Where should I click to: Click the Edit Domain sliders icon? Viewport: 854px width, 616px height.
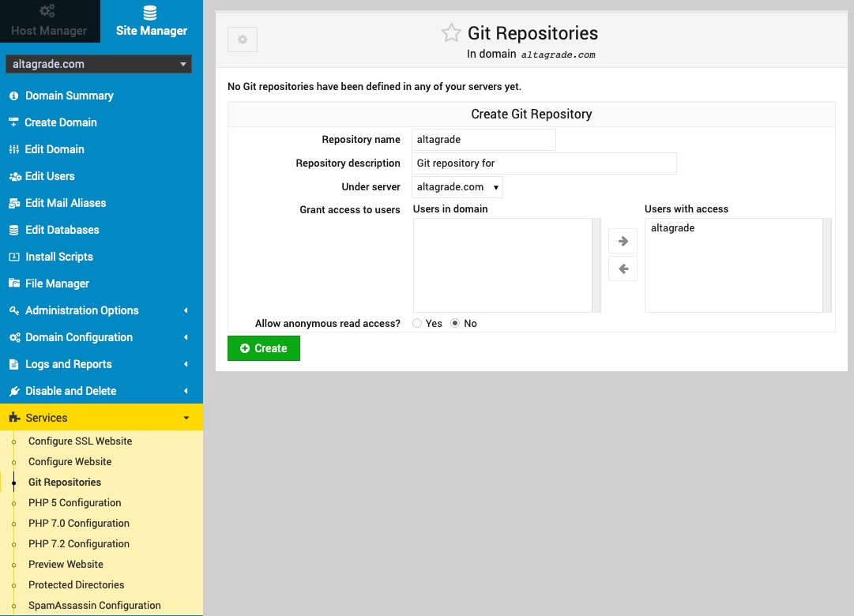tap(14, 149)
